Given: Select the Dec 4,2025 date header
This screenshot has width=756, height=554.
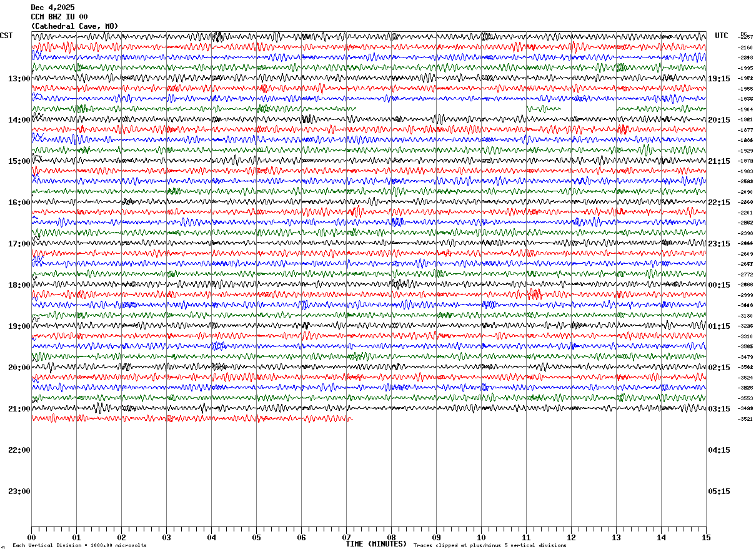Looking at the screenshot, I should (52, 8).
